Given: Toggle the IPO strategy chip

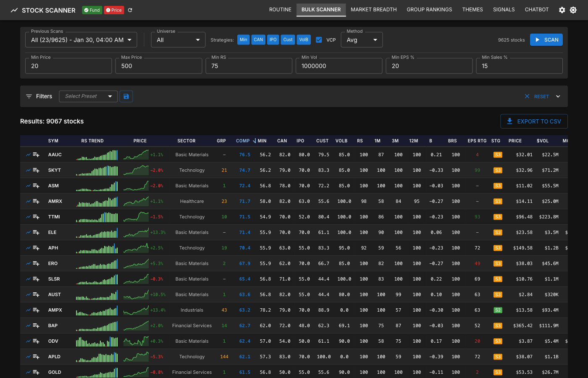Looking at the screenshot, I should (273, 40).
